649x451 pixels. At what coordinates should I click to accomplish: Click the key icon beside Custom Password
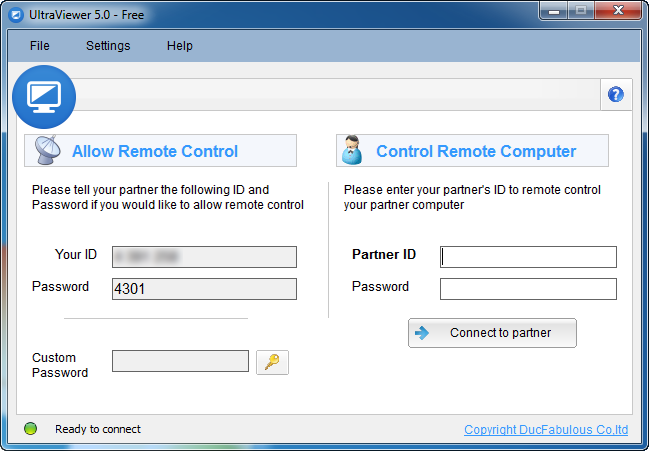272,362
